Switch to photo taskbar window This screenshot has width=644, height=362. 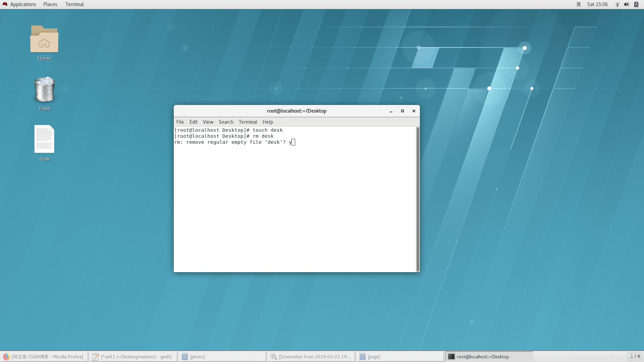(222, 357)
